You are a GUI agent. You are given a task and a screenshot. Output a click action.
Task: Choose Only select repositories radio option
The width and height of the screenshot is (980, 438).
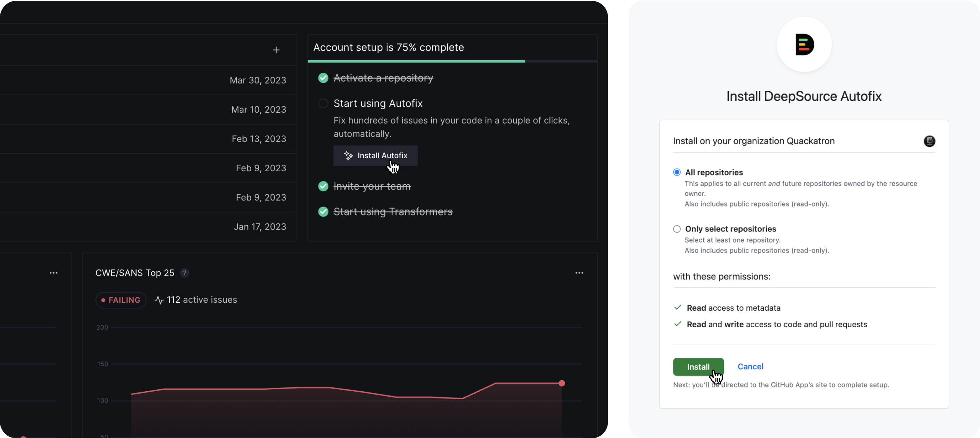(x=677, y=229)
